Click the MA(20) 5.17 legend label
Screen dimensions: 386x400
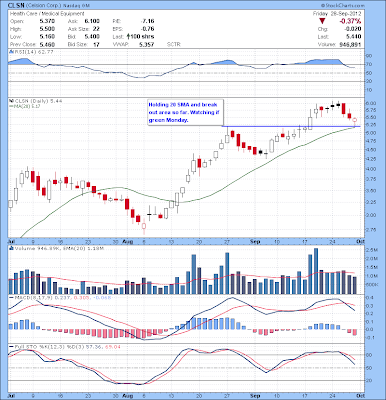click(x=25, y=106)
